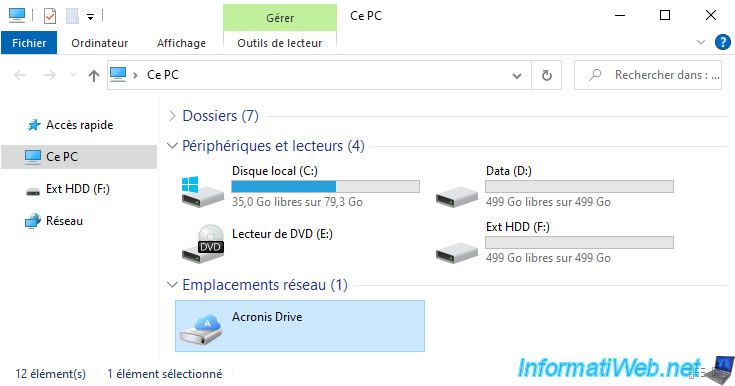The height and width of the screenshot is (386, 735).
Task: Open the Acronis Drive cloud icon
Action: pyautogui.click(x=202, y=329)
